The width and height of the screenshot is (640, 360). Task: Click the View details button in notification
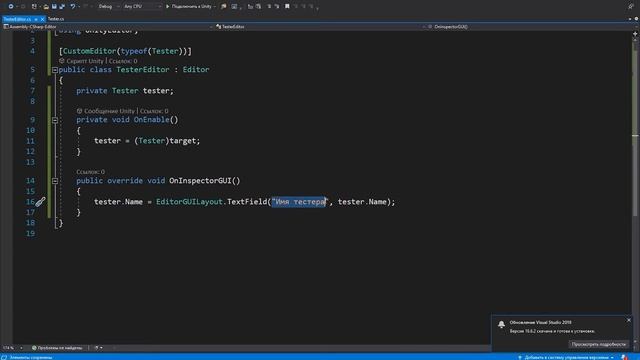tap(598, 344)
